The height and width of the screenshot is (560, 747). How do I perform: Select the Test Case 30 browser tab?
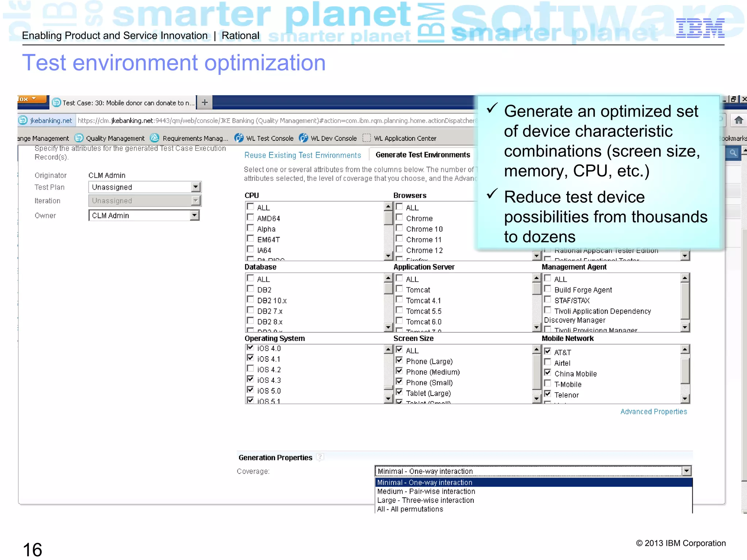[x=123, y=102]
